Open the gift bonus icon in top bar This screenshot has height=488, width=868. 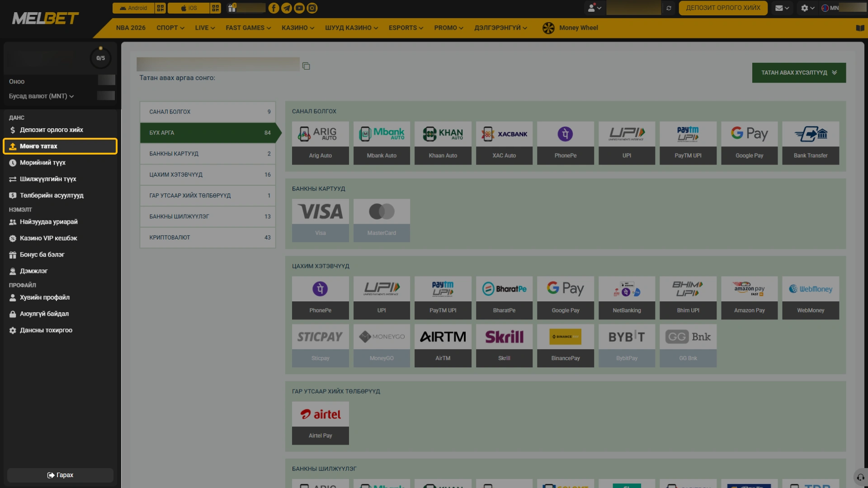232,8
